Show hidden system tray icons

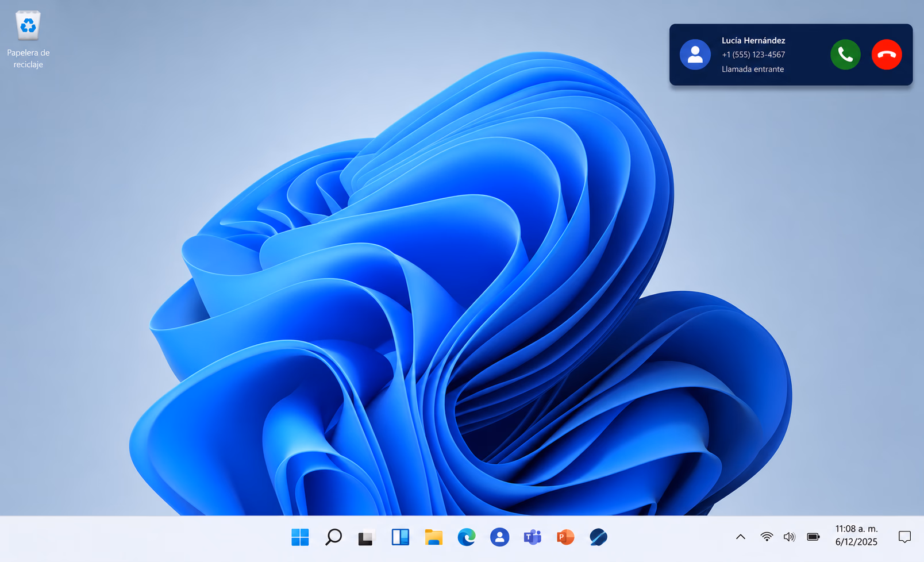click(x=741, y=537)
